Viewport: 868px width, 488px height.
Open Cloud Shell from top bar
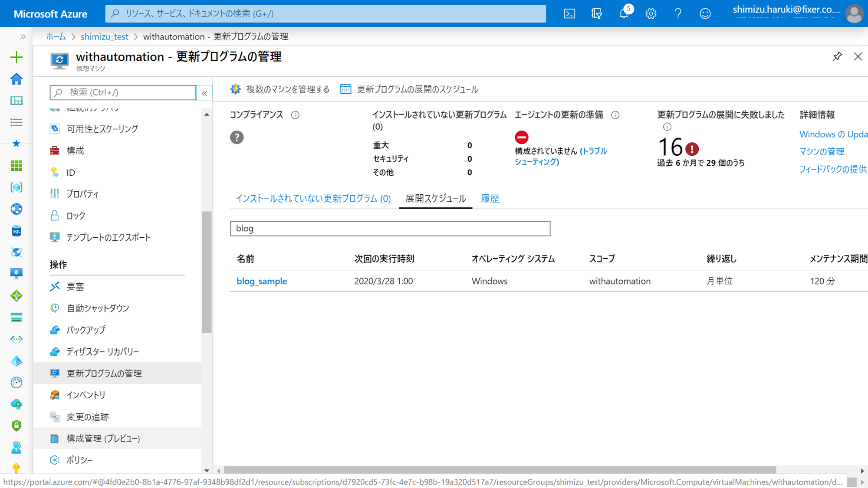[x=569, y=13]
